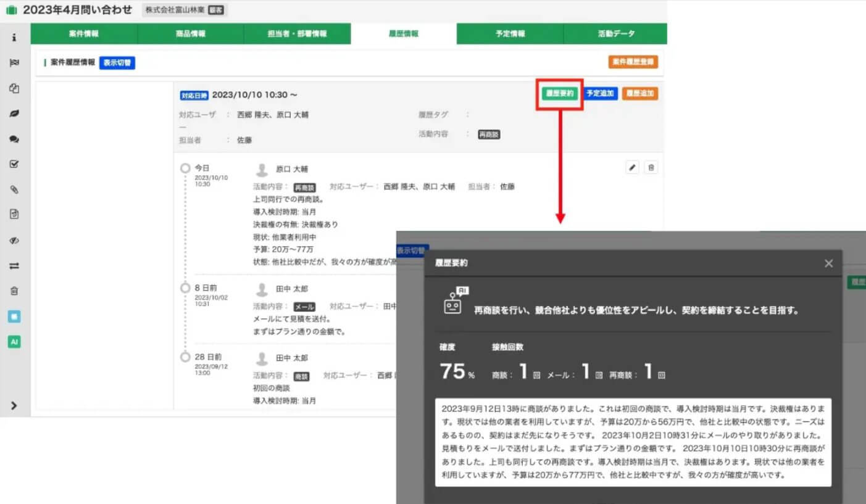866x504 pixels.
Task: Edit today's 再商談 entry with the pencil icon
Action: click(x=631, y=167)
